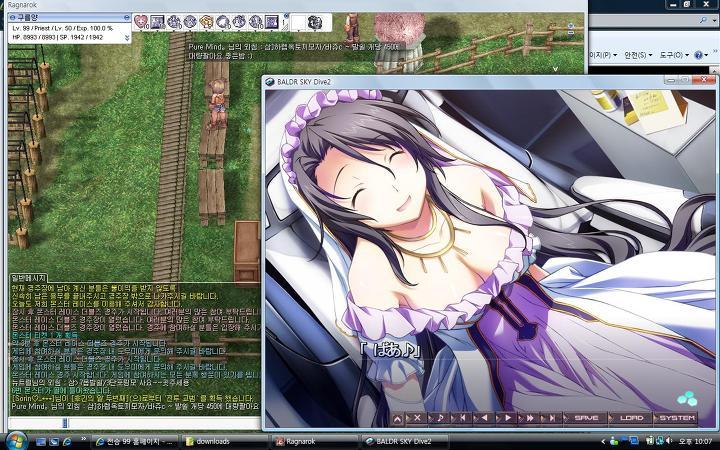720x450 pixels.
Task: Click the Pure Mind shout message in Ragnarok
Action: pyautogui.click(x=294, y=51)
